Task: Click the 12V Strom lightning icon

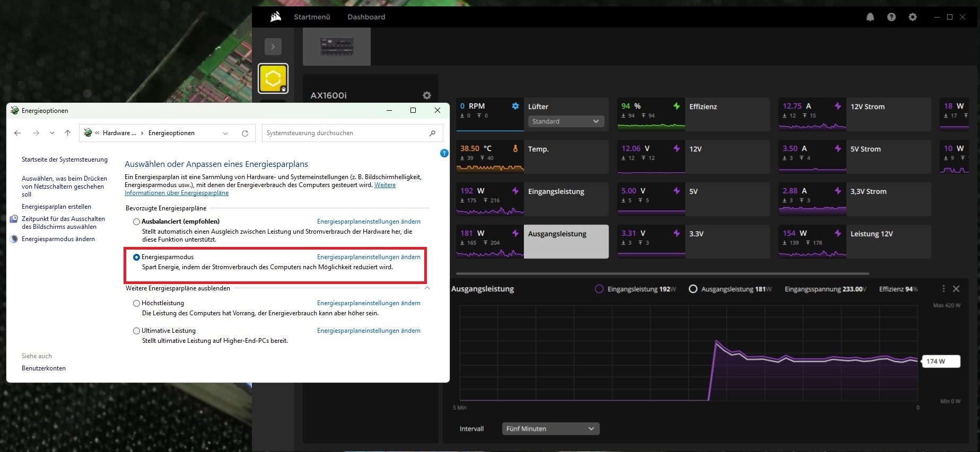Action: [837, 106]
